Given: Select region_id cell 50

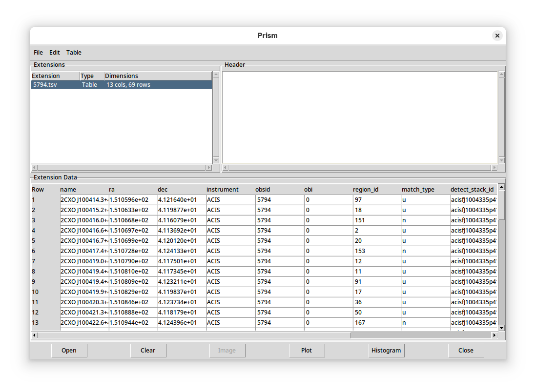Looking at the screenshot, I should click(377, 313).
